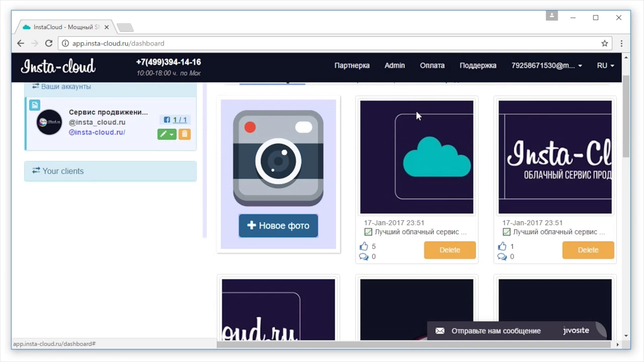Click Отправьте нам сообщение chat bar

[496, 331]
